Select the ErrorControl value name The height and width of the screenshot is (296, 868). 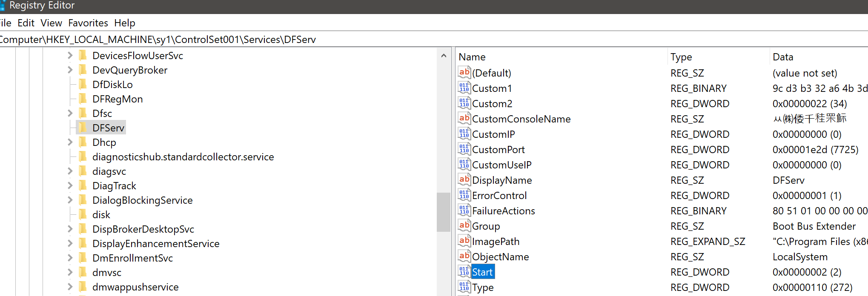[x=499, y=196]
